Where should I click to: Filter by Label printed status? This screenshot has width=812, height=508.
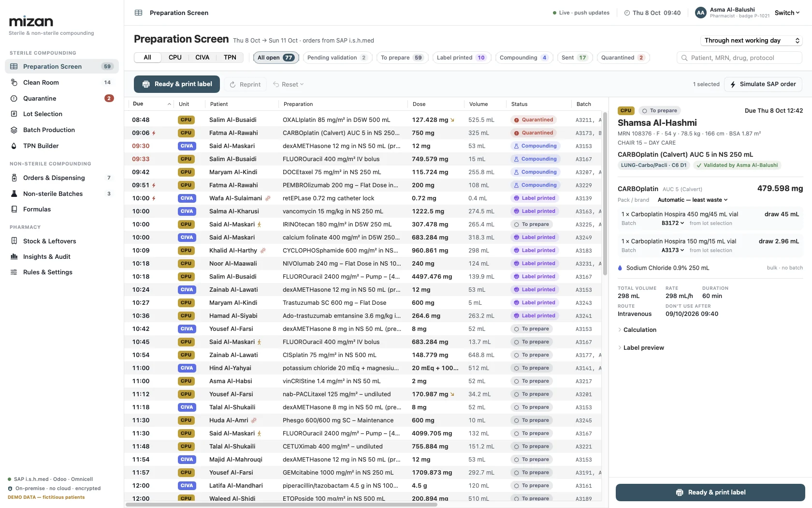[461, 58]
